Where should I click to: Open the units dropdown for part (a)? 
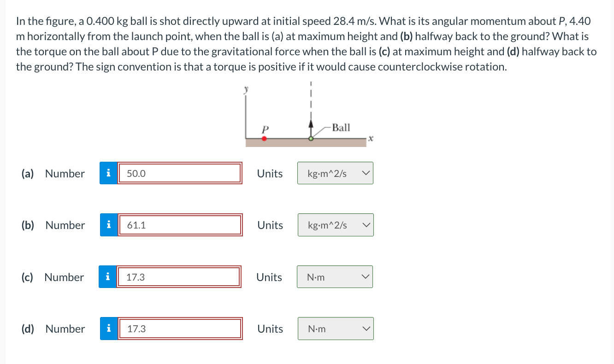335,173
